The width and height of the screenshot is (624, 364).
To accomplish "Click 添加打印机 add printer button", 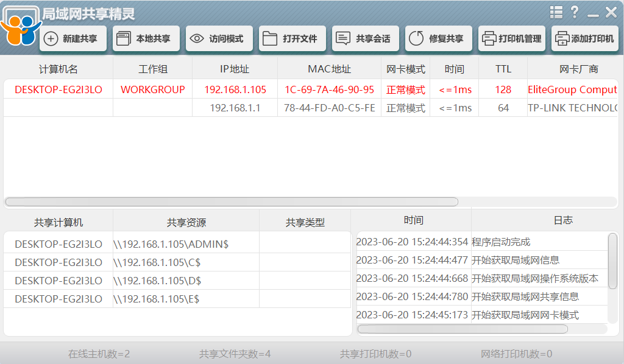I will (585, 38).
